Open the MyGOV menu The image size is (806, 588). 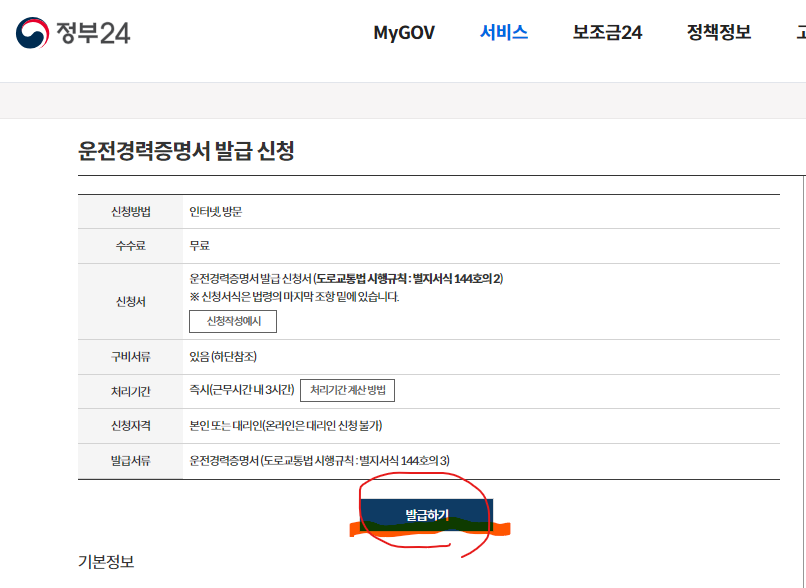coord(404,32)
